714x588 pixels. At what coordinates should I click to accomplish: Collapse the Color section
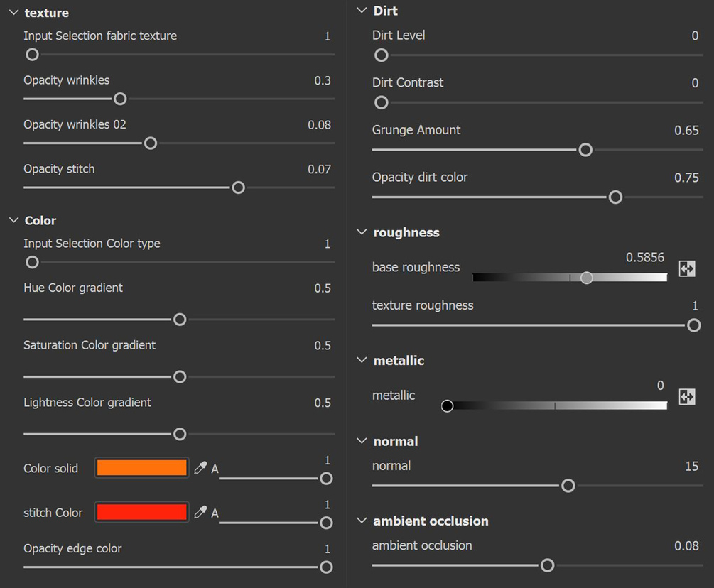point(13,221)
